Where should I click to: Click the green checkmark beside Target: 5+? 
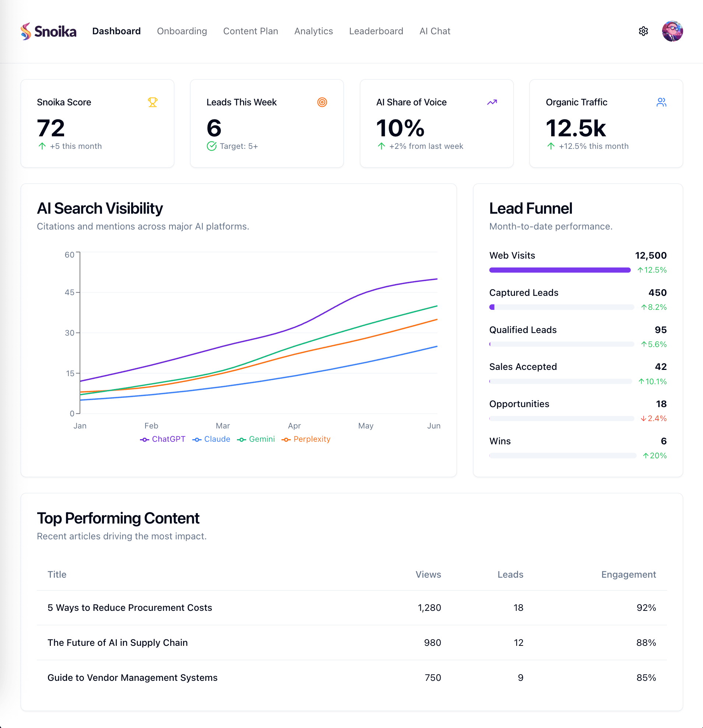click(212, 146)
